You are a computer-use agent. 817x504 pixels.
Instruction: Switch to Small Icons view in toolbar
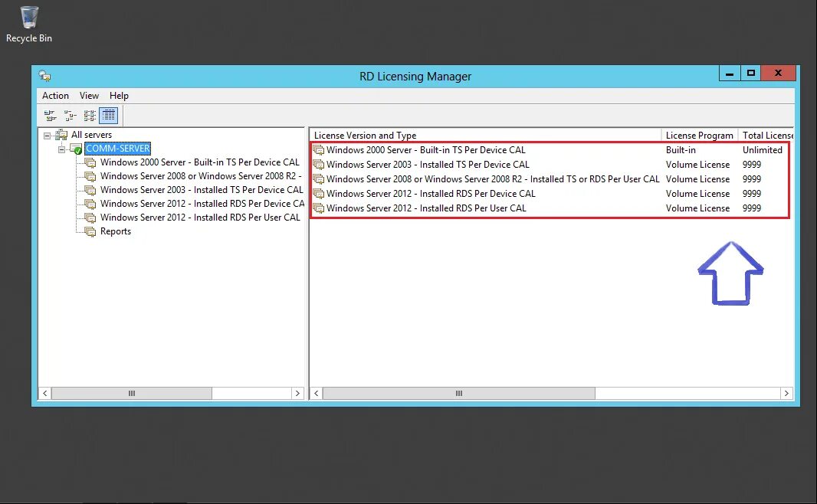click(x=70, y=115)
